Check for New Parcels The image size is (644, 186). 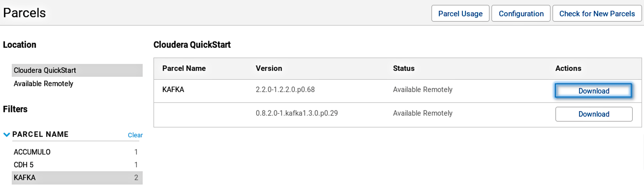tap(597, 14)
